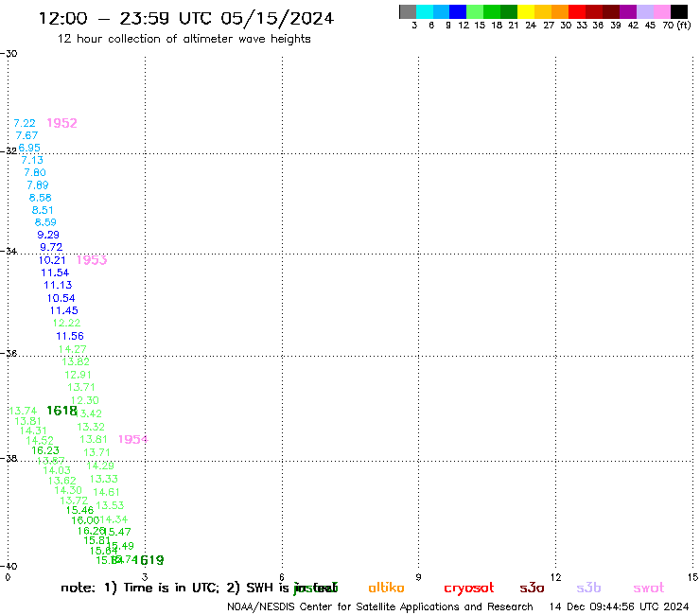The height and width of the screenshot is (615, 700).
Task: Click the pink swot legend label
Action: click(x=649, y=589)
